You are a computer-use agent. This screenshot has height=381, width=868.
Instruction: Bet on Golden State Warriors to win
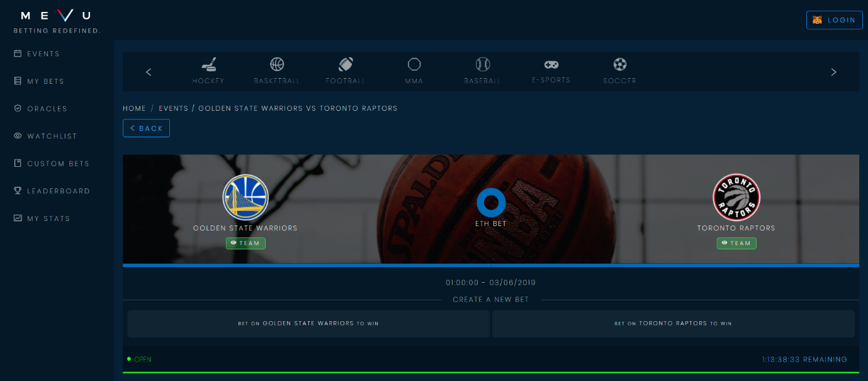(x=308, y=324)
